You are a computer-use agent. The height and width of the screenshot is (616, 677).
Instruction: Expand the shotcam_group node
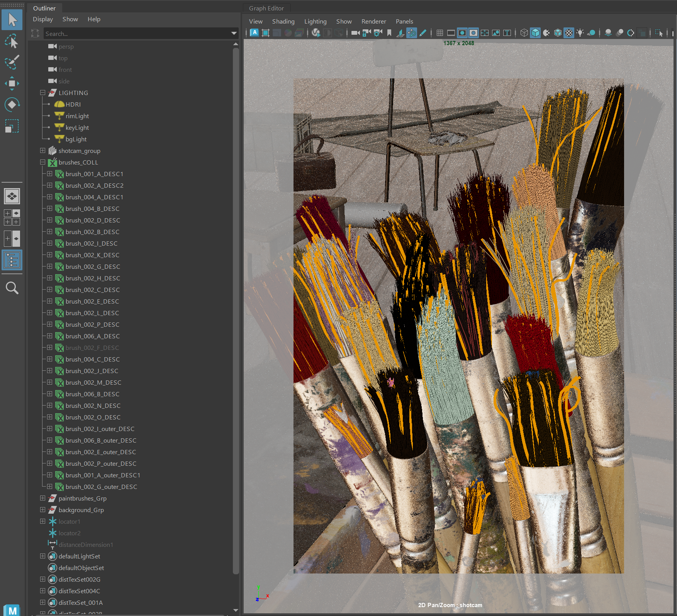click(42, 151)
